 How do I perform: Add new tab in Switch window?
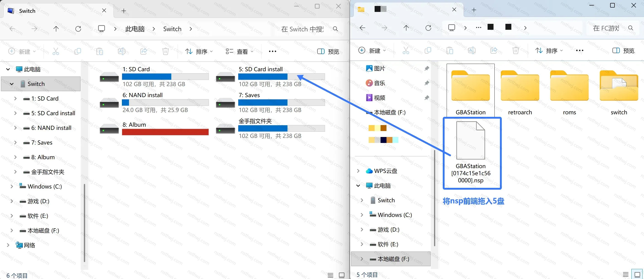(x=124, y=11)
